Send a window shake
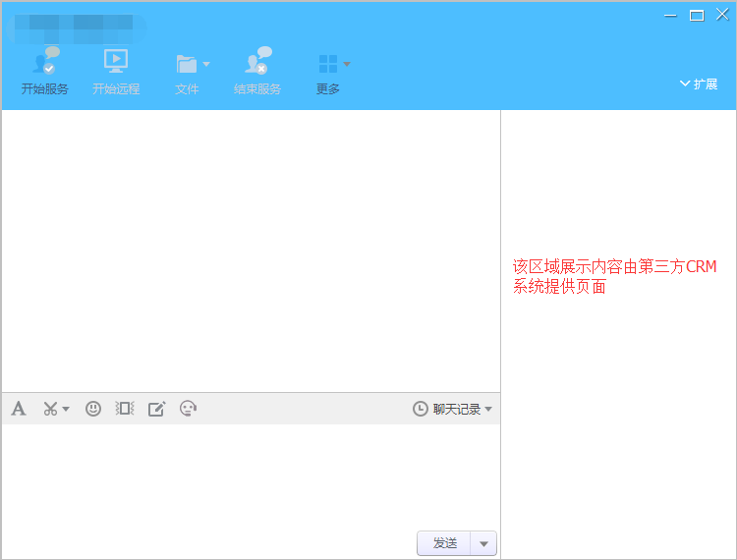Viewport: 737px width, 560px height. [125, 409]
